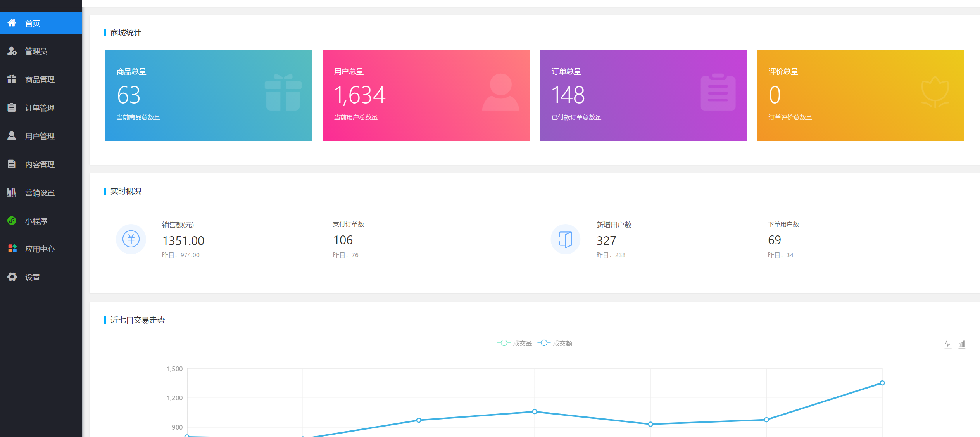Click the gift icon for 商品管理
This screenshot has height=437, width=980.
coord(12,79)
